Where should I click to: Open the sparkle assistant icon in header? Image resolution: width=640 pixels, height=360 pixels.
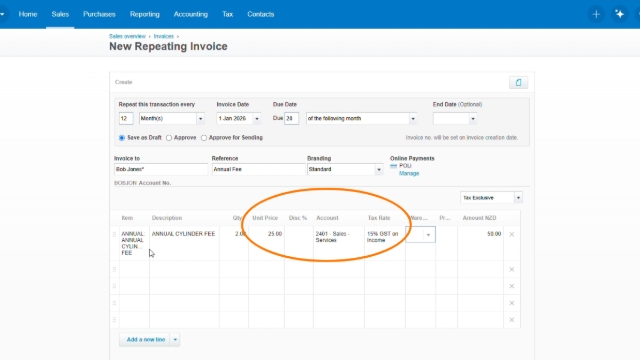(620, 14)
